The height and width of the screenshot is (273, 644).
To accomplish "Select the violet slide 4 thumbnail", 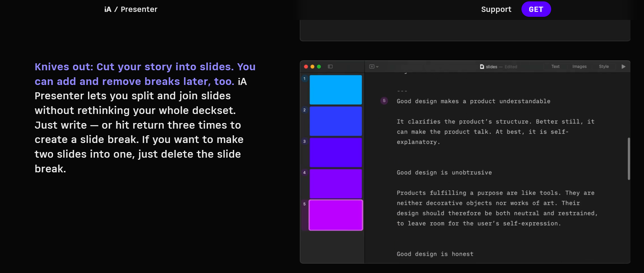I will coord(335,184).
